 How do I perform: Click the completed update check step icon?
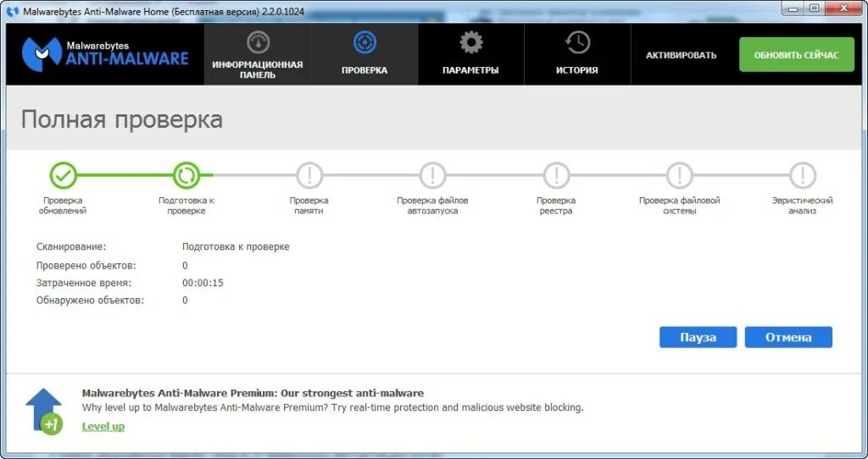click(63, 175)
